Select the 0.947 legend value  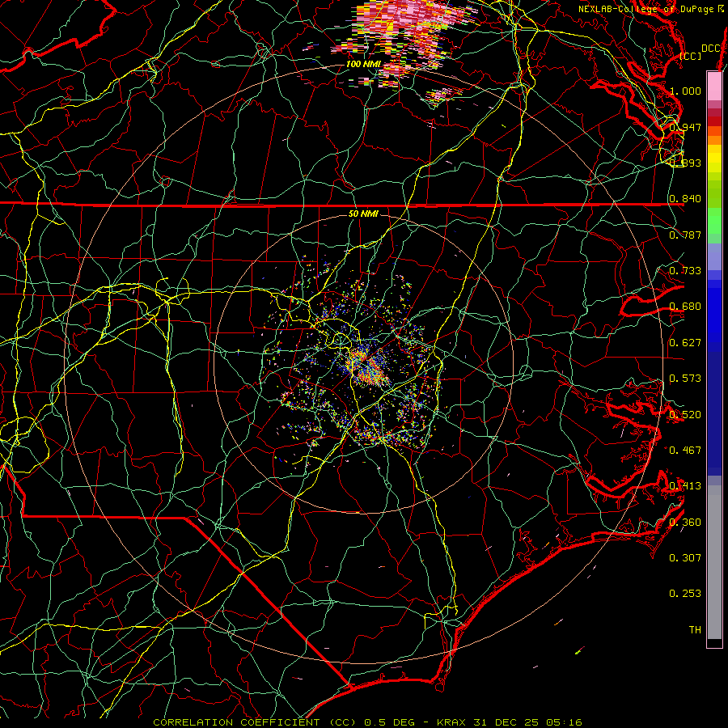point(685,127)
